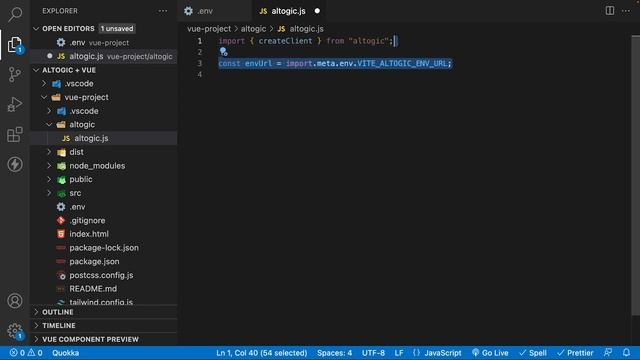Open Explorer views and more actions menu
Screen dimensions: 640x360
pos(162,11)
